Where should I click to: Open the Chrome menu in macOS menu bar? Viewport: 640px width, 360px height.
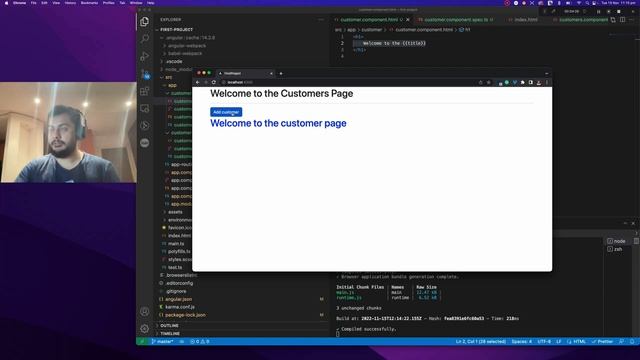click(19, 3)
